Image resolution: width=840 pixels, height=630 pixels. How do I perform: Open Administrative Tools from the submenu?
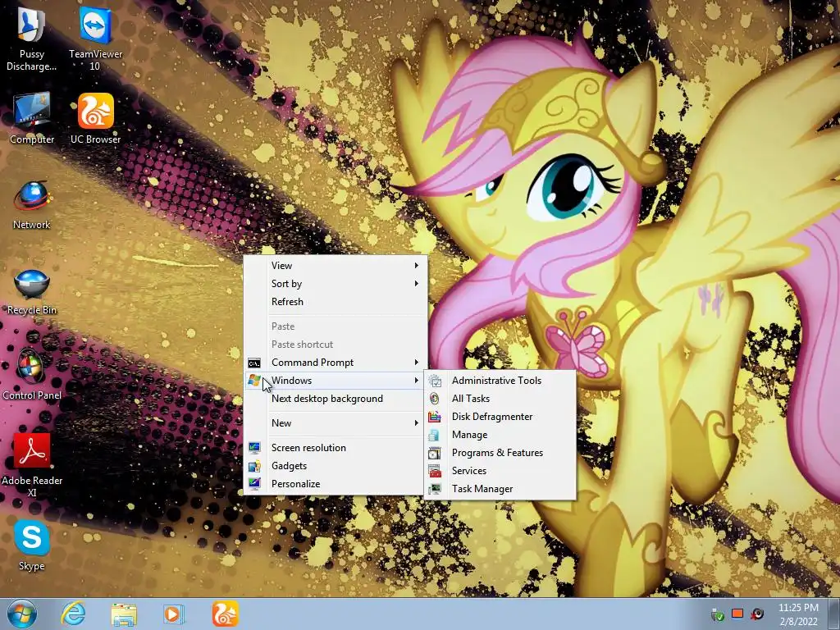(x=500, y=381)
